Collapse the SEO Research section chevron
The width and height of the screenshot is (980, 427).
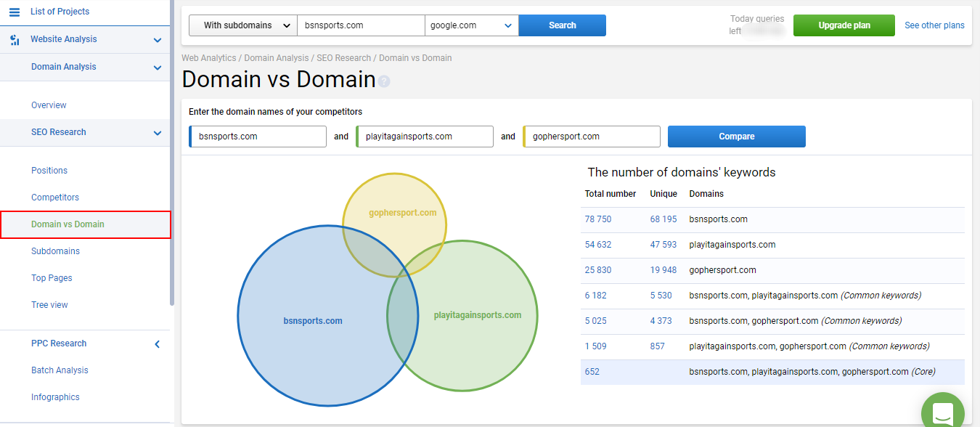[158, 133]
